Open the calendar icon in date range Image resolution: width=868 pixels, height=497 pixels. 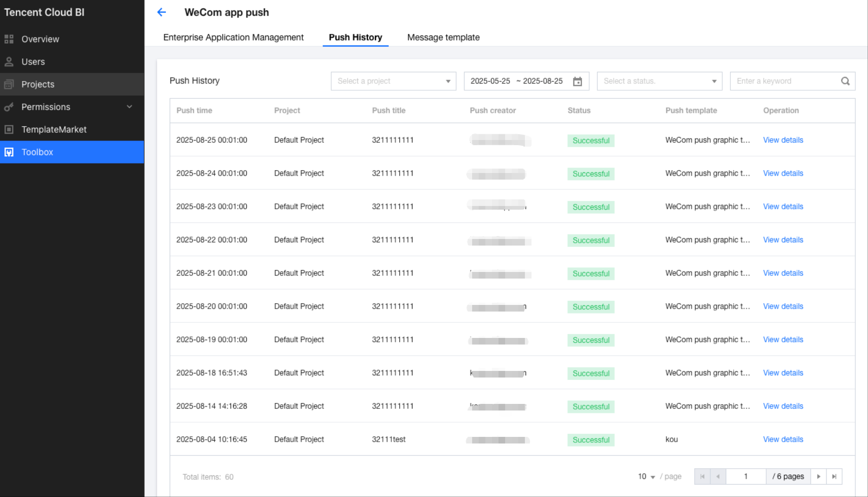coord(577,81)
